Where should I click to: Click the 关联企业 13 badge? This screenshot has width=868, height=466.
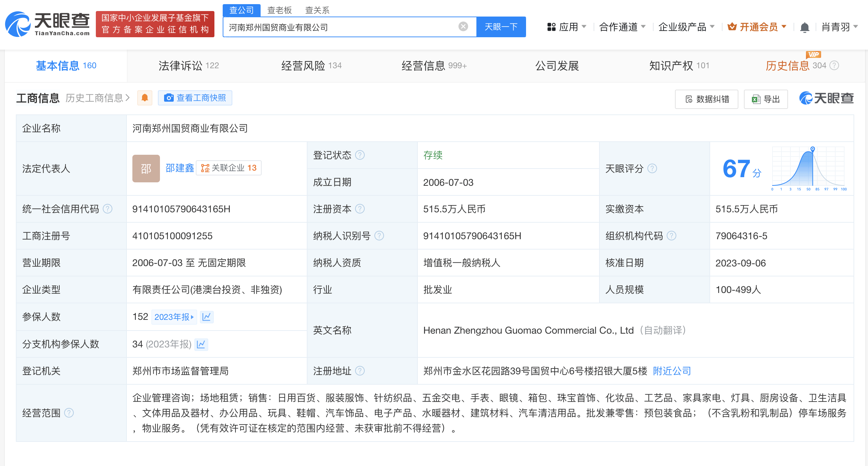(x=229, y=168)
